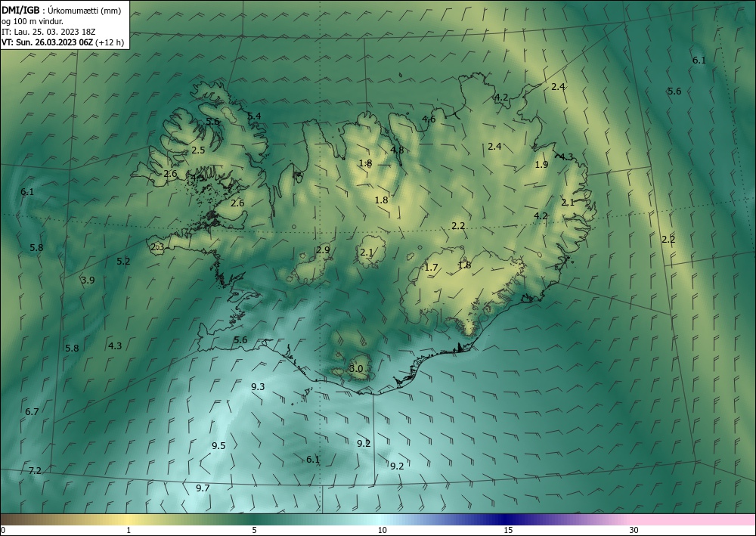Click the 5.4 value in the Westfjords
Screen dimensions: 756x536
coord(254,116)
